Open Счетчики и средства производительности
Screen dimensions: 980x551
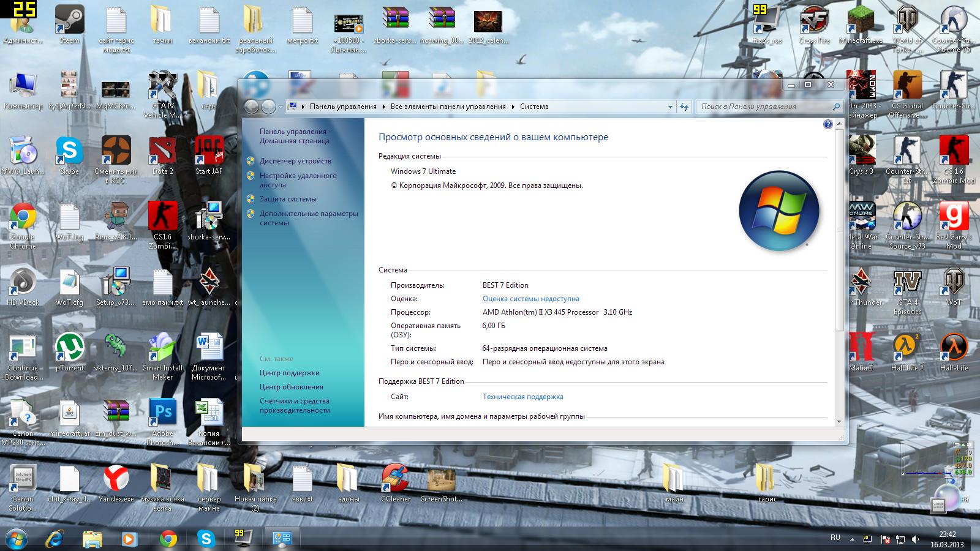point(295,405)
